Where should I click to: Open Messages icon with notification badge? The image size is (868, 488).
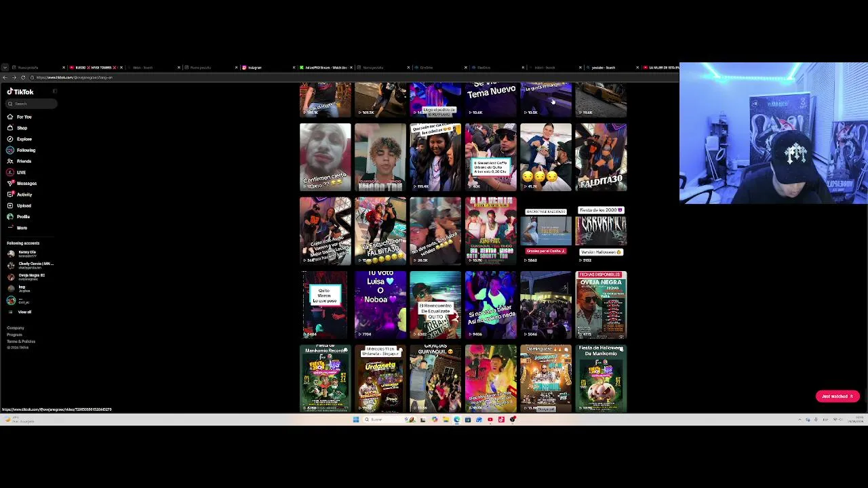[x=10, y=183]
